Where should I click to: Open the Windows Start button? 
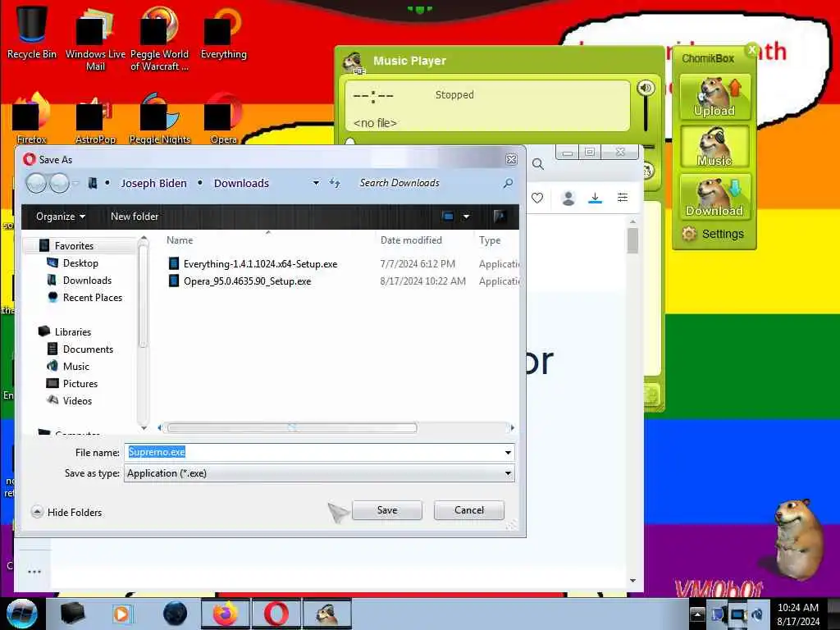tap(22, 614)
